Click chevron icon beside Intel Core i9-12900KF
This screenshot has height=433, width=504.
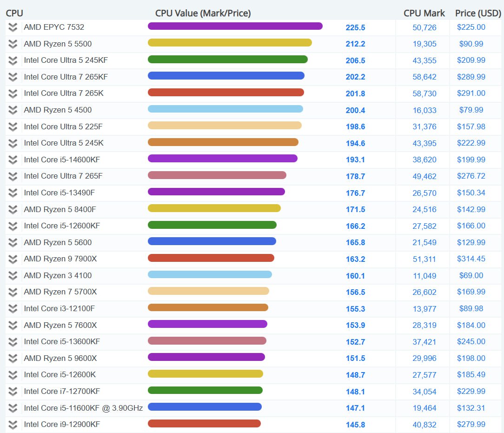tap(13, 425)
